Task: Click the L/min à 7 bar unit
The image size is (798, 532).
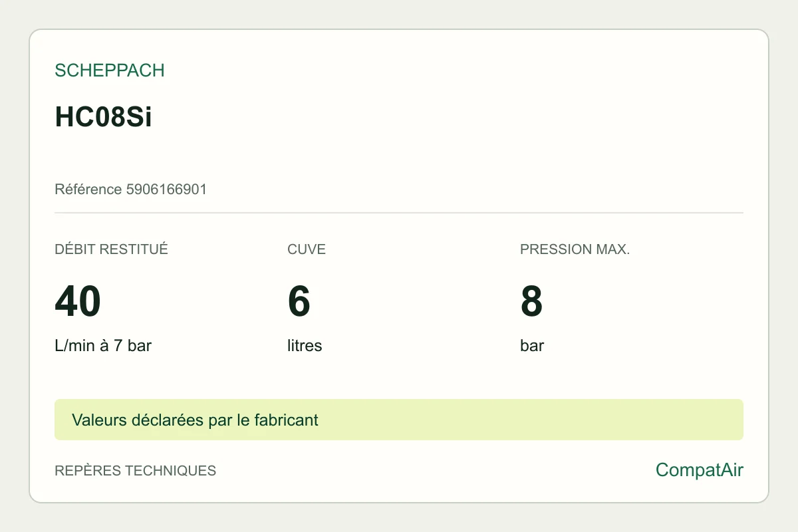Action: pyautogui.click(x=103, y=346)
